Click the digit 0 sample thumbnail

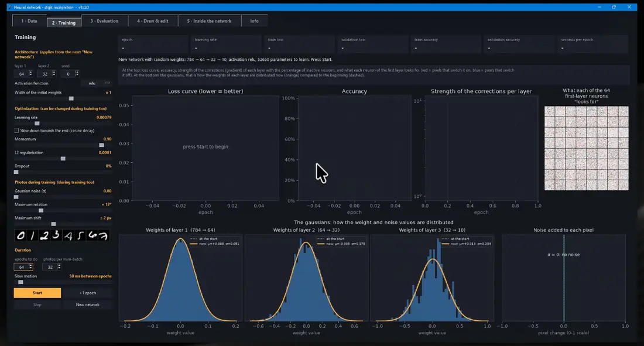20,235
